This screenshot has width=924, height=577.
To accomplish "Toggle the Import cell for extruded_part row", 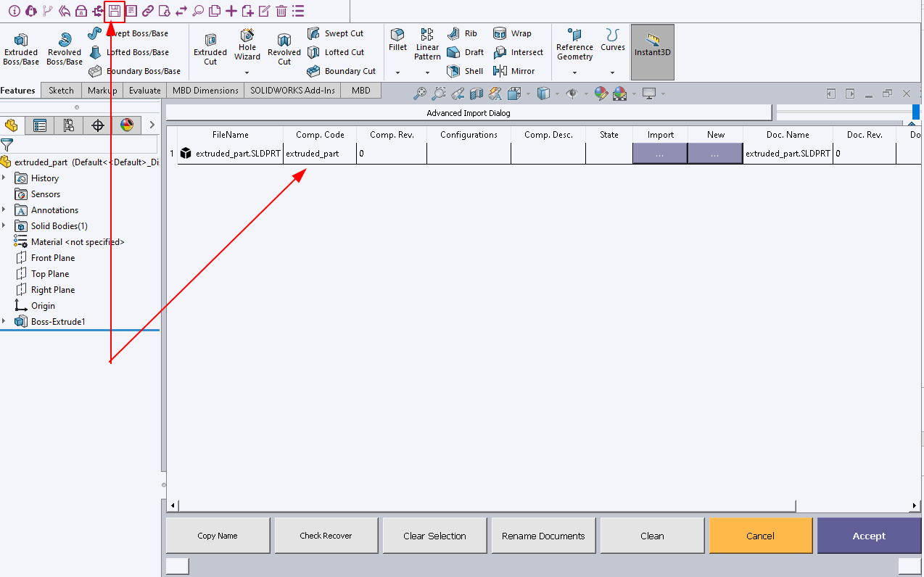I will coord(659,153).
